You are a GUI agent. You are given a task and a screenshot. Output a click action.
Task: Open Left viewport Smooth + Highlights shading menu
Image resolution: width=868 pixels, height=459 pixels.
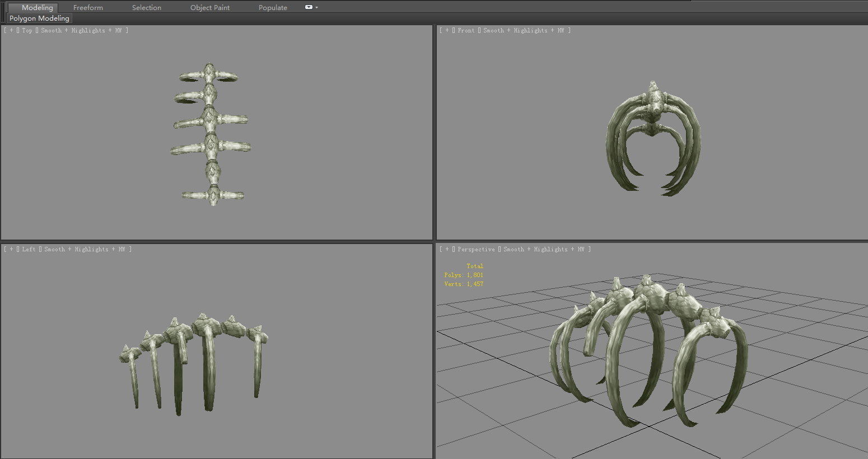(85, 250)
